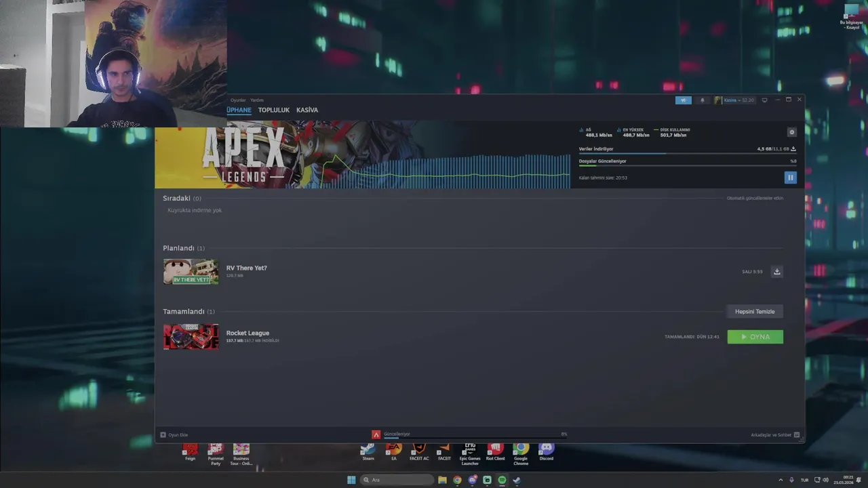Open Chrome from the taskbar

(457, 480)
